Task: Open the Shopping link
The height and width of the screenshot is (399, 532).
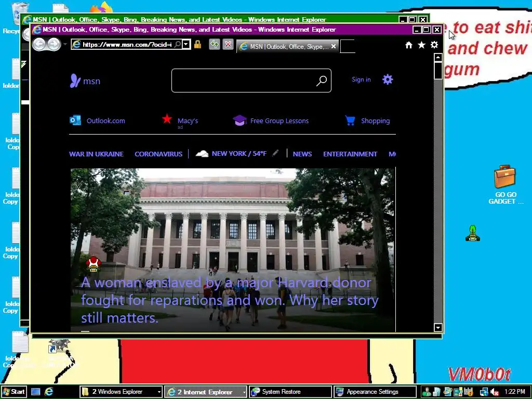Action: [x=375, y=121]
